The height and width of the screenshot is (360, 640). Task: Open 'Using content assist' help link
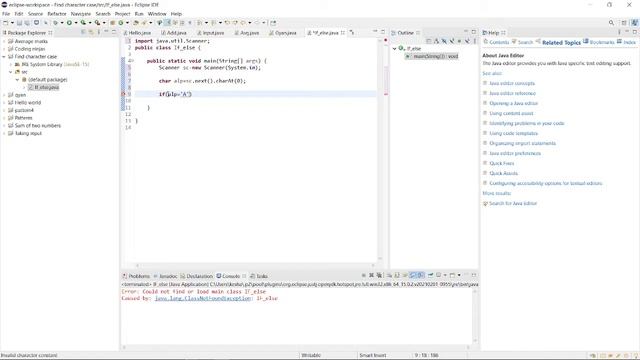[x=511, y=113]
